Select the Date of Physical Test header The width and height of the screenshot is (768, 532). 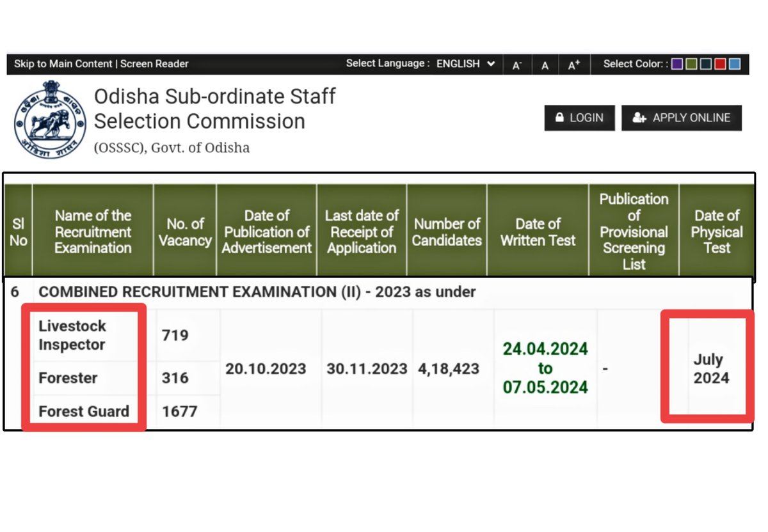(x=717, y=231)
